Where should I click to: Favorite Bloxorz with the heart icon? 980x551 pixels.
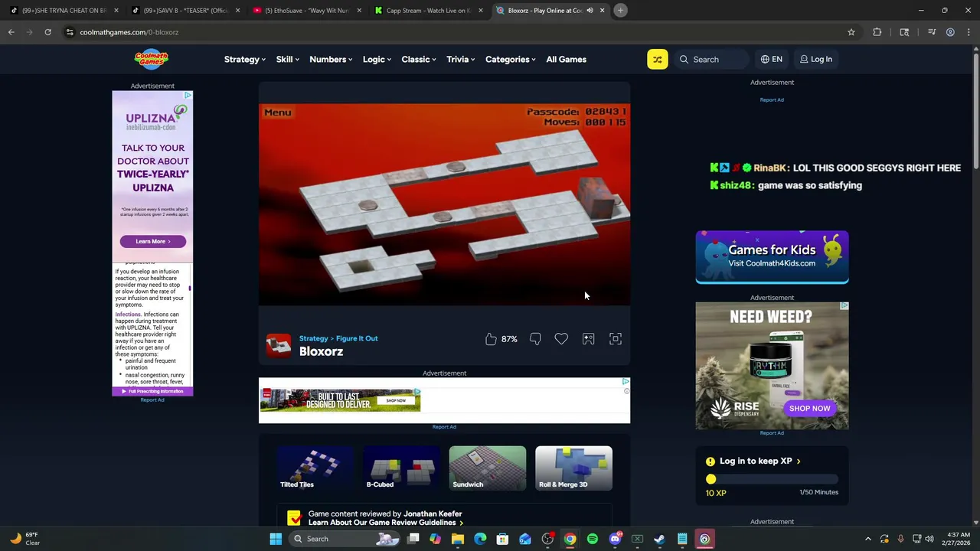561,338
